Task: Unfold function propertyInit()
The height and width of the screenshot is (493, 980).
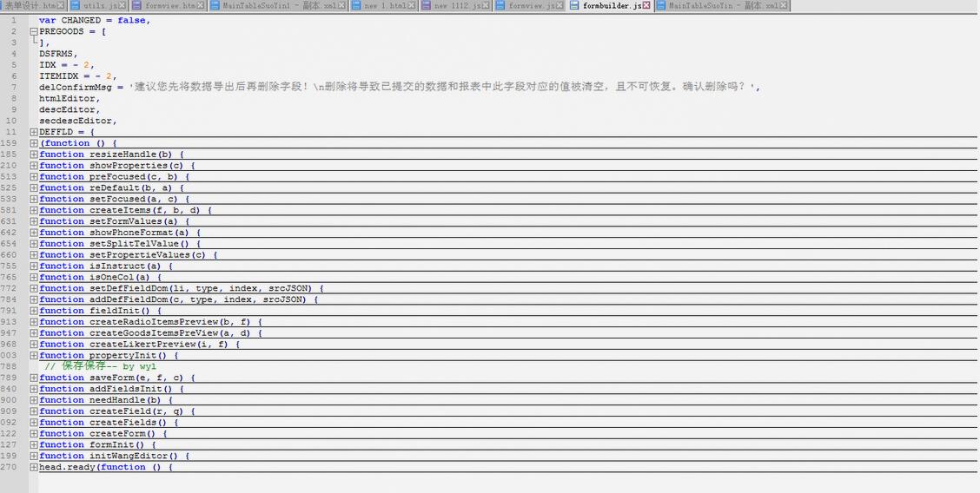Action: click(x=34, y=356)
